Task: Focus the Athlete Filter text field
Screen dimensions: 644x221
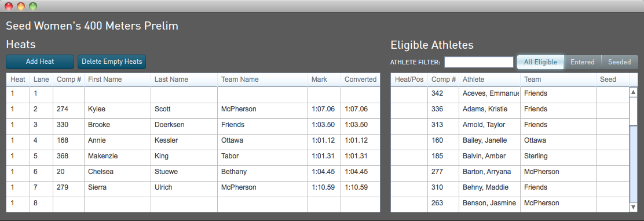Action: pyautogui.click(x=478, y=62)
